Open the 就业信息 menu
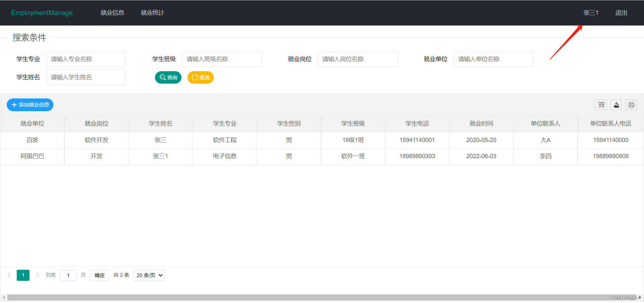Screen dimensions: 644x303 tap(112, 13)
